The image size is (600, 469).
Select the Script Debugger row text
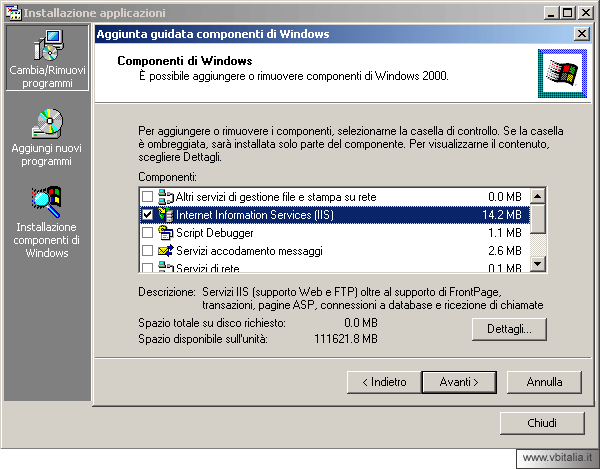[215, 233]
